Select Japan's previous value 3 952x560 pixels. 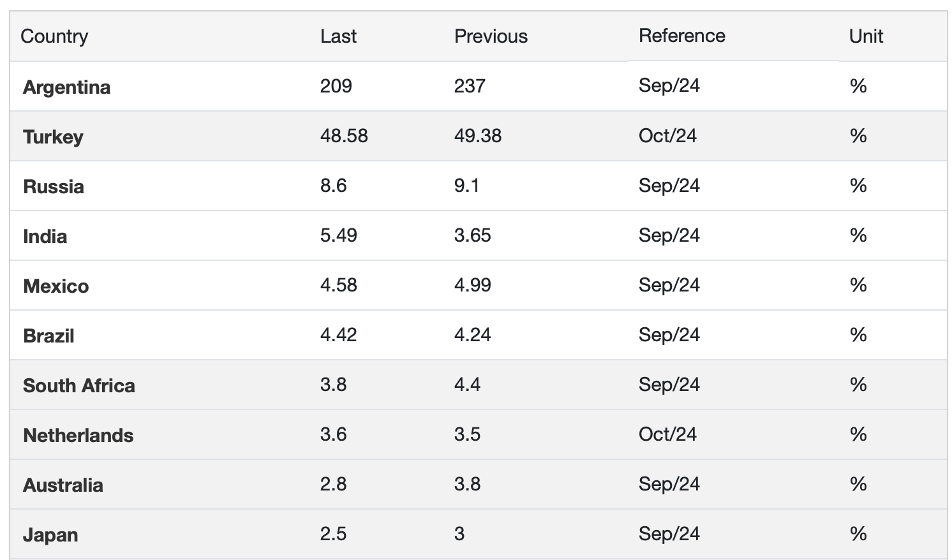click(x=459, y=533)
